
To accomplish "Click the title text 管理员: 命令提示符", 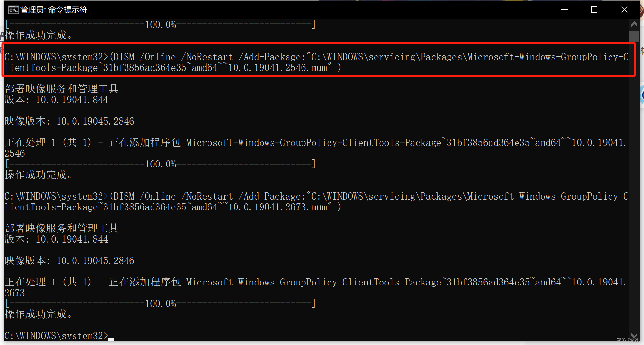I will coord(54,10).
